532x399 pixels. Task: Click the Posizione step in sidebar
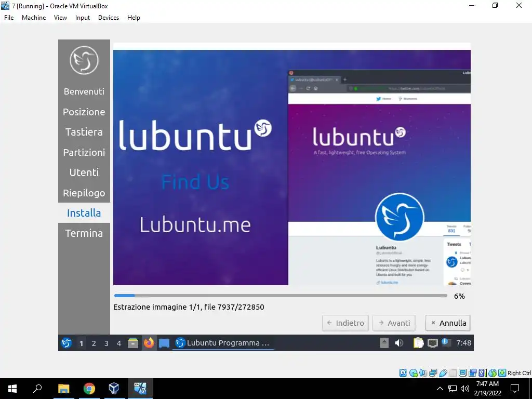[x=84, y=112]
